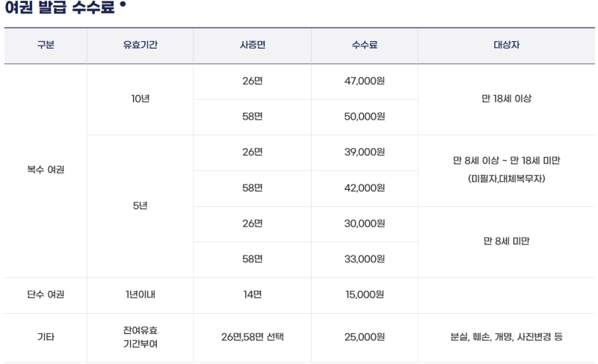
Task: Click the 39,000원 fee cell
Action: point(365,152)
